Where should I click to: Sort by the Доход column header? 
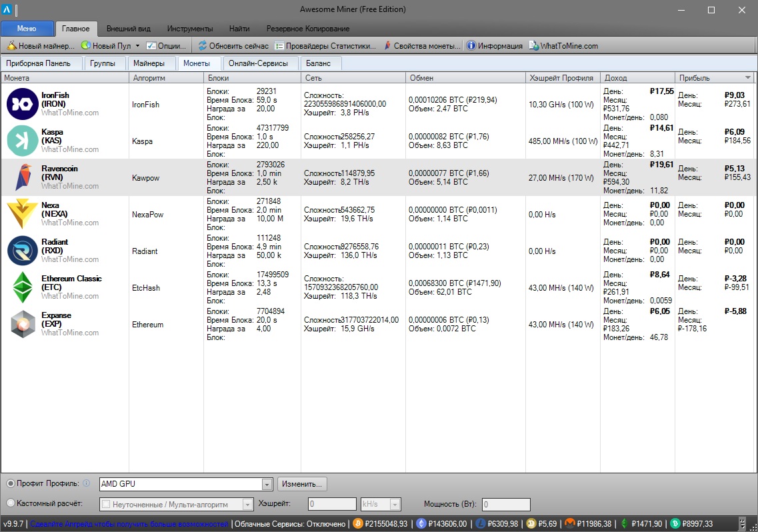click(637, 77)
